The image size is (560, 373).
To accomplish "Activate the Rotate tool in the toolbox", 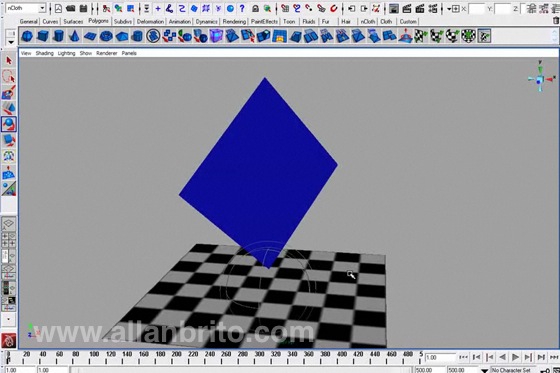I will (x=9, y=124).
